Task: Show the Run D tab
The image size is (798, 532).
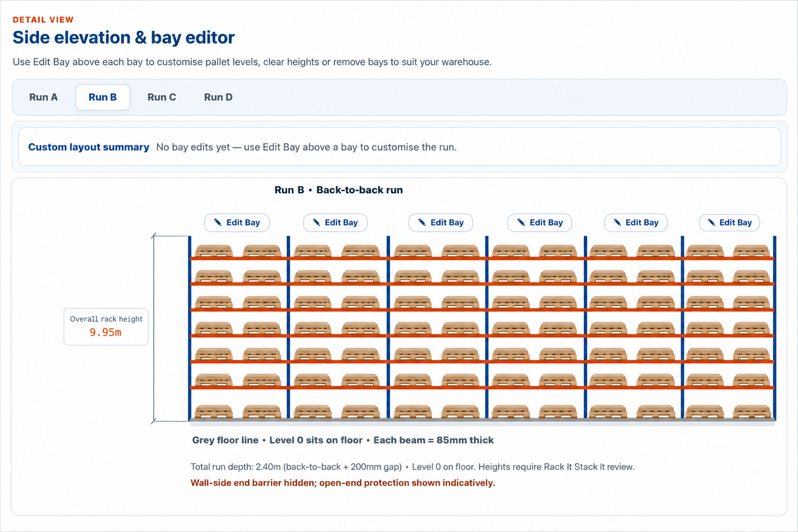Action: coord(218,97)
